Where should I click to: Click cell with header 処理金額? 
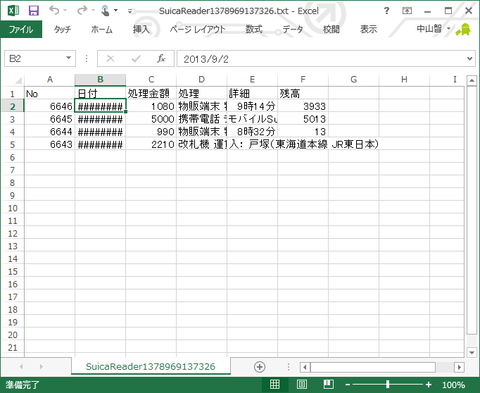click(151, 94)
